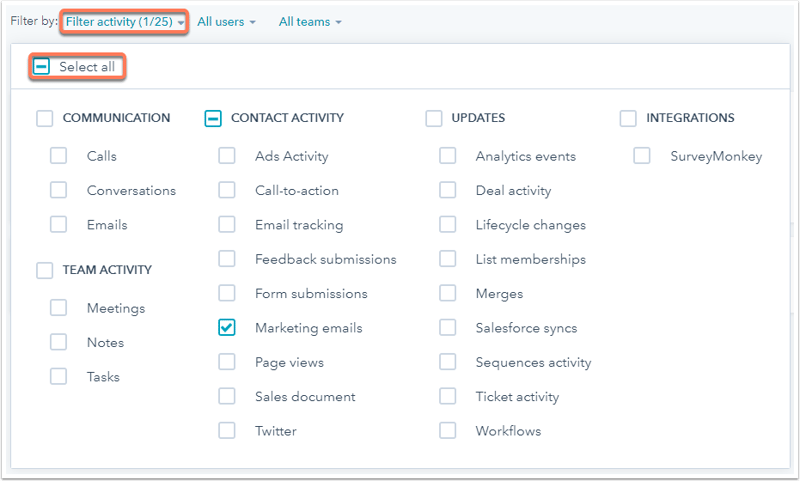Tick the Conversations checkbox
The height and width of the screenshot is (481, 800).
pyautogui.click(x=59, y=190)
